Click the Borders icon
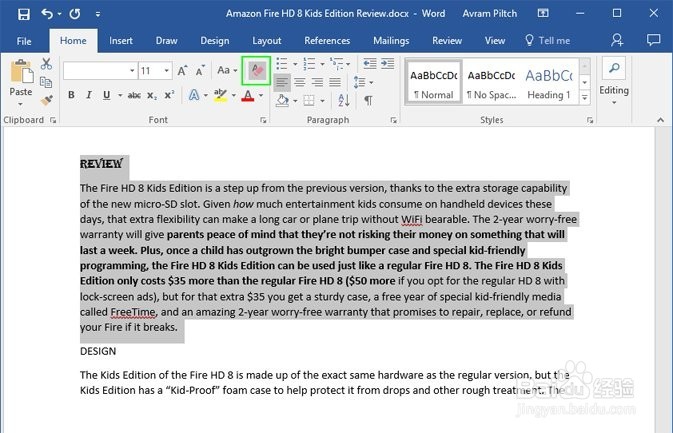This screenshot has height=433, width=673. pos(309,101)
